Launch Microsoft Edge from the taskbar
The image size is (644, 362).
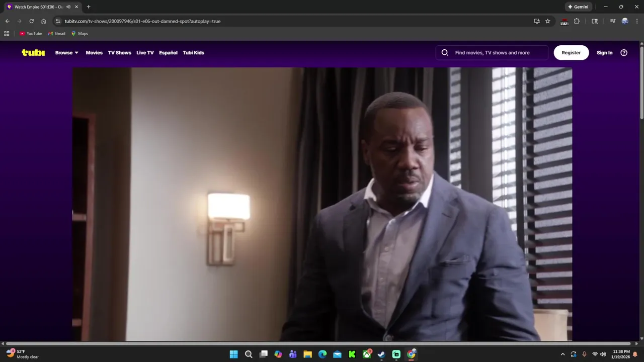click(x=323, y=354)
